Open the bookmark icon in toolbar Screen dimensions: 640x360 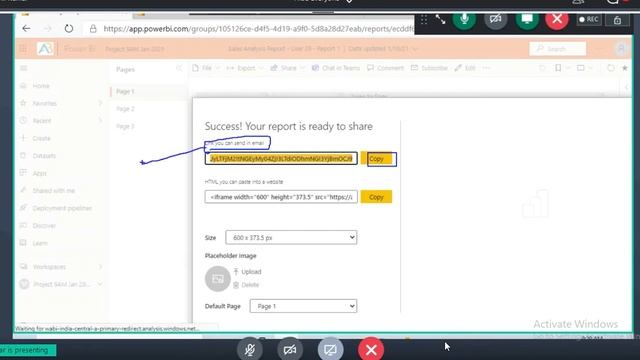(558, 68)
